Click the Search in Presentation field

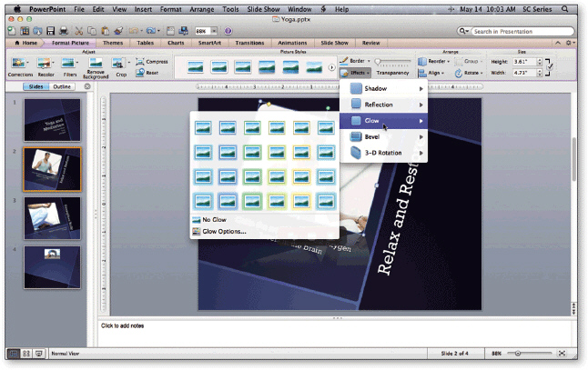[522, 32]
